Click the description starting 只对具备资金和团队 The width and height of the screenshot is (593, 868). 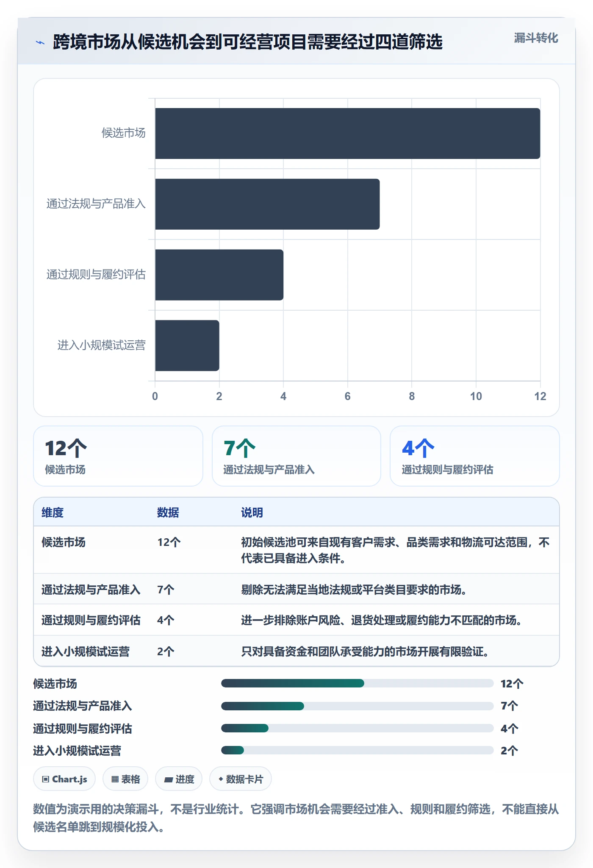point(365,651)
